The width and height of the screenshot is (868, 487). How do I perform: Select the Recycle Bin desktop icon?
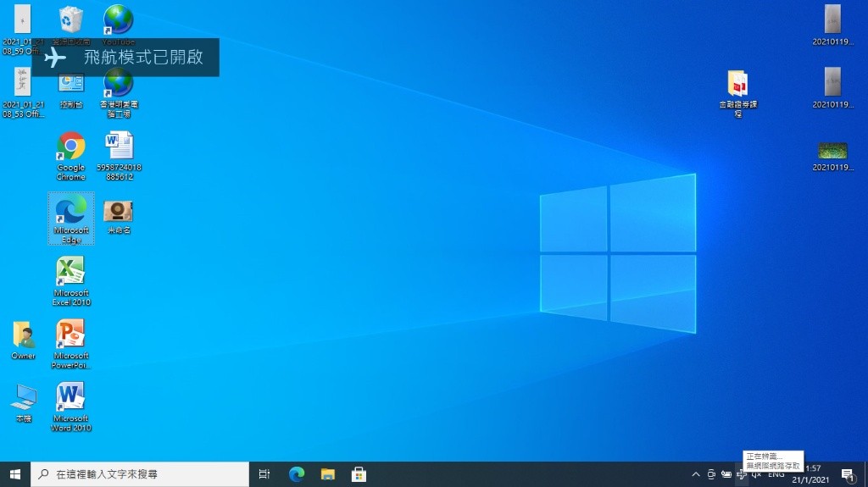tap(71, 20)
